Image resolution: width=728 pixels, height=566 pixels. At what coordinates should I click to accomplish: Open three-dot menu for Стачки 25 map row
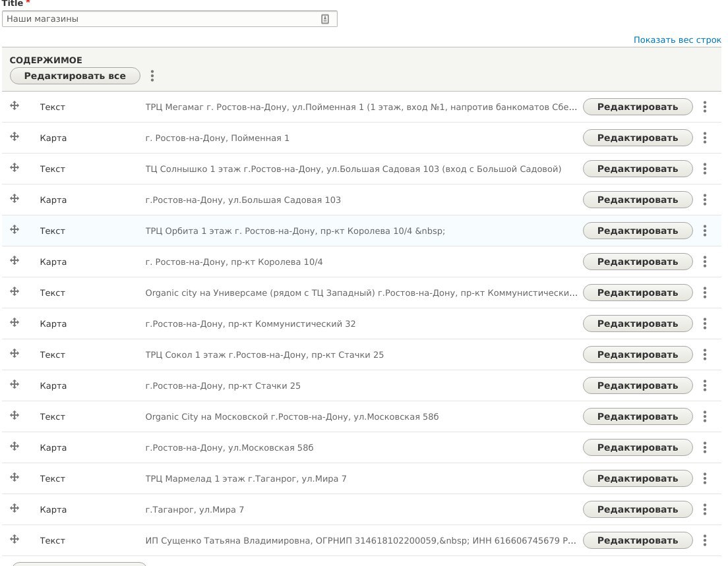(x=705, y=385)
